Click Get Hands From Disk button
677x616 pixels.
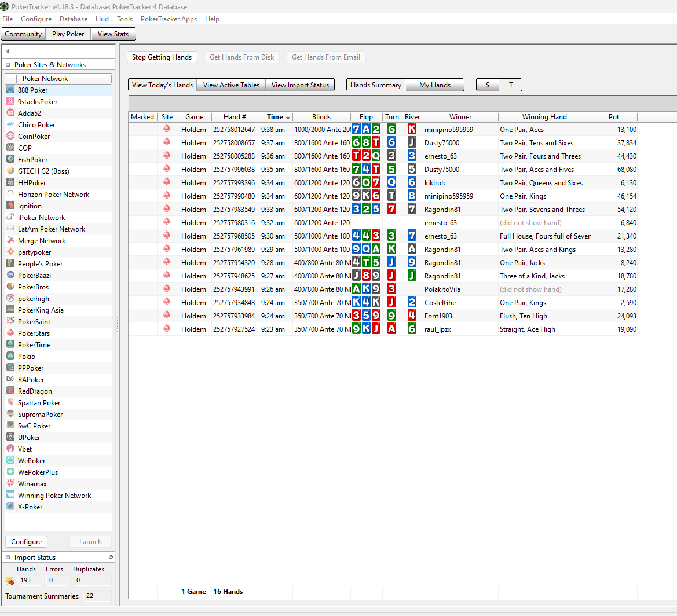pyautogui.click(x=242, y=57)
